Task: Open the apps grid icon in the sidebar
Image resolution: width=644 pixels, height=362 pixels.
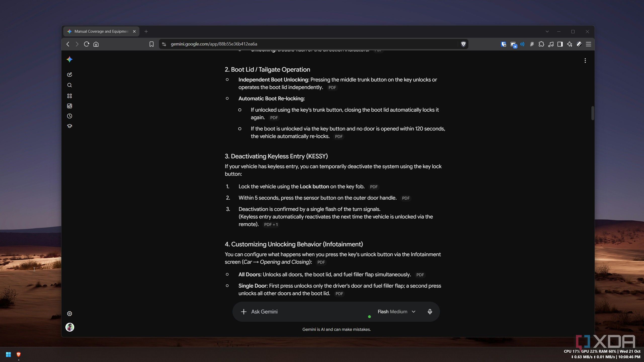Action: click(69, 96)
